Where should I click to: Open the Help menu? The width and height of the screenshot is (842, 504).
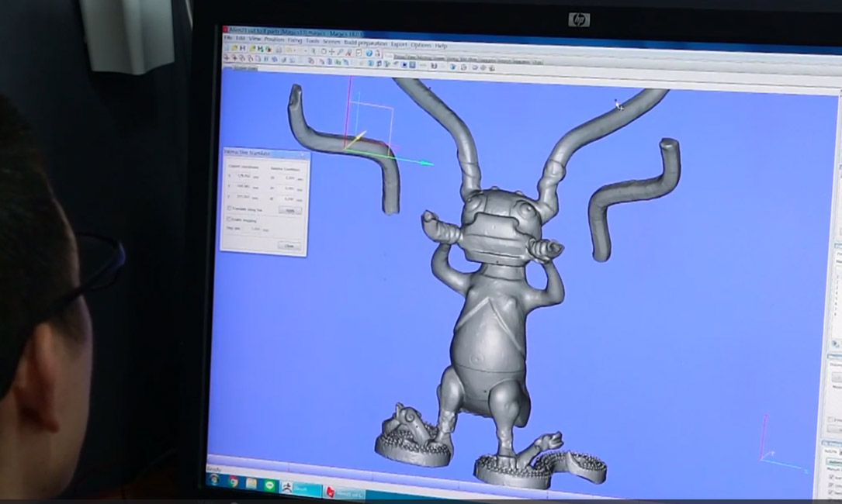[x=441, y=46]
